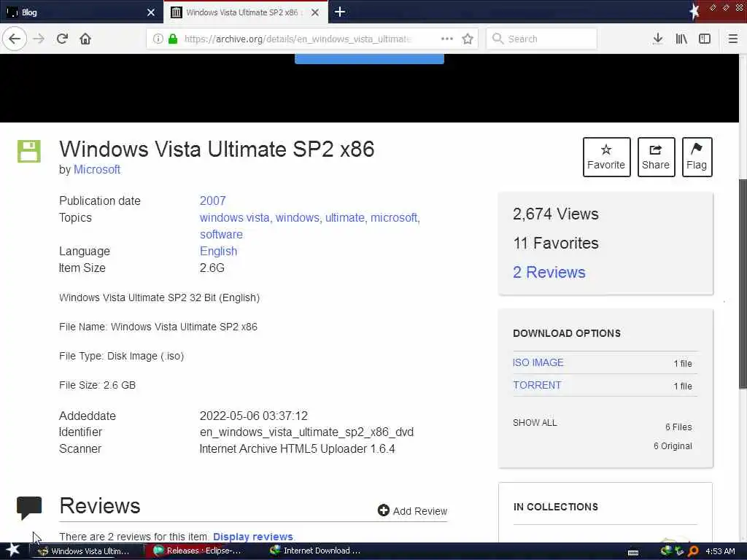Screen dimensions: 747x560
Task: Click the 11 Favorites count
Action: (x=555, y=244)
